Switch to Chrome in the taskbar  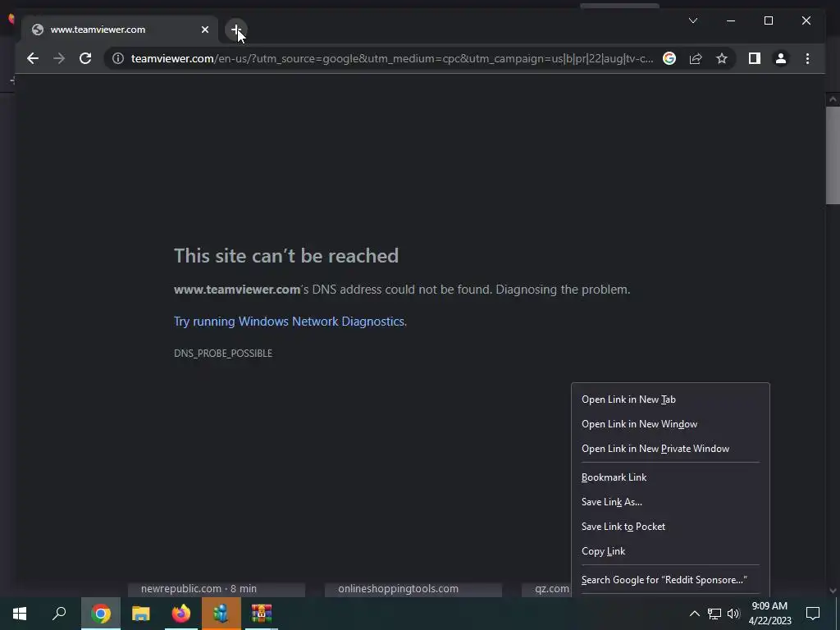pyautogui.click(x=101, y=614)
